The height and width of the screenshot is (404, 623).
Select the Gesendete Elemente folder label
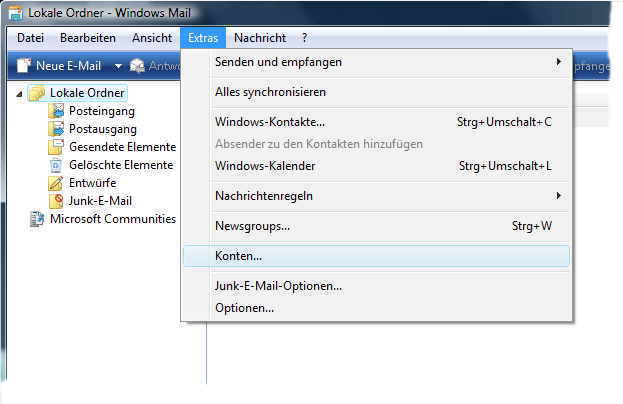coord(122,147)
